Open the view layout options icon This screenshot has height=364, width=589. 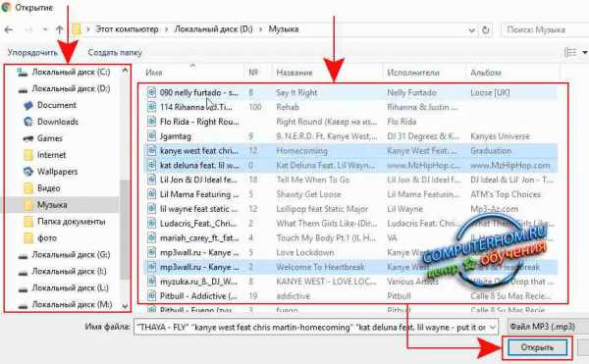[570, 52]
